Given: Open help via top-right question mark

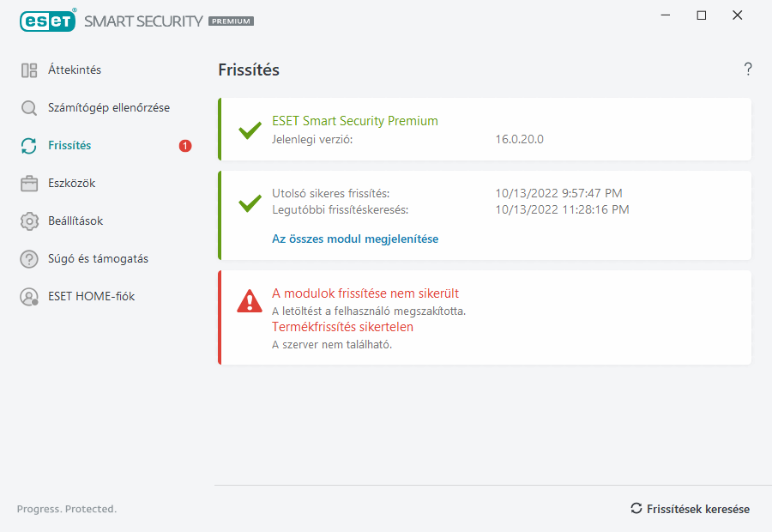Looking at the screenshot, I should click(x=748, y=70).
